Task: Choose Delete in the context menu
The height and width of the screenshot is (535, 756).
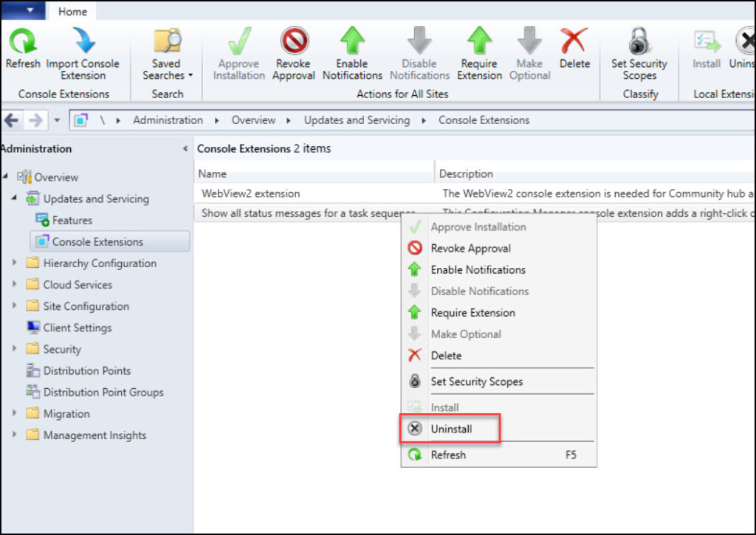Action: (x=499, y=355)
